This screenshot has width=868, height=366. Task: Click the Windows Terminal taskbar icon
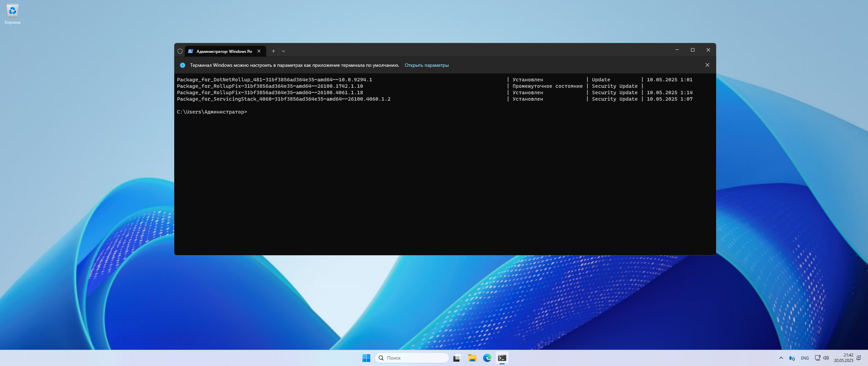coord(502,358)
